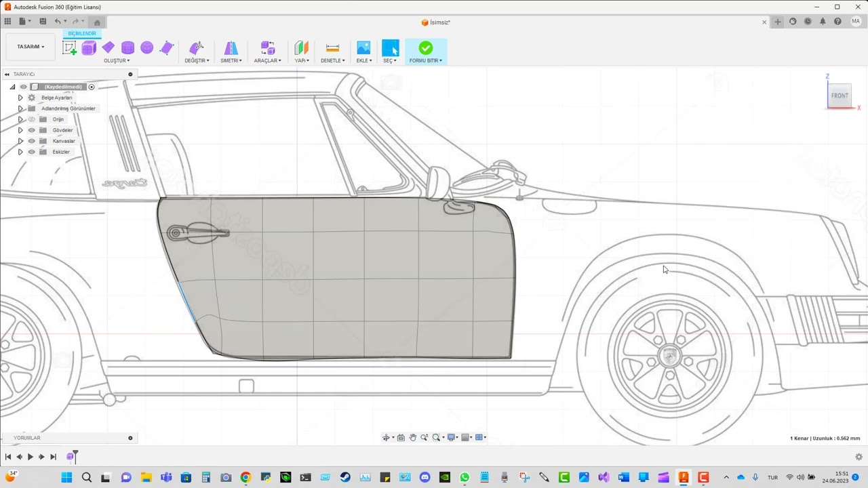This screenshot has width=868, height=488.
Task: Select the form Face tool
Action: (167, 47)
